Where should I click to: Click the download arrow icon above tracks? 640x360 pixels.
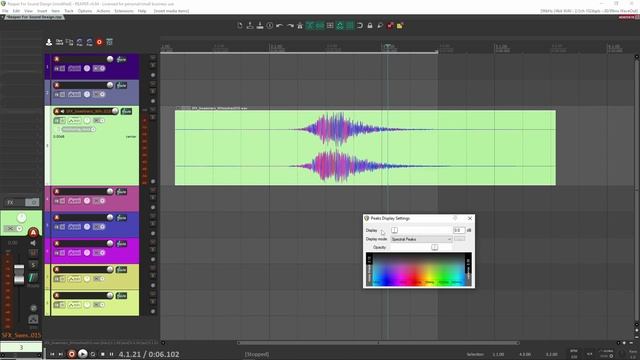pos(49,42)
